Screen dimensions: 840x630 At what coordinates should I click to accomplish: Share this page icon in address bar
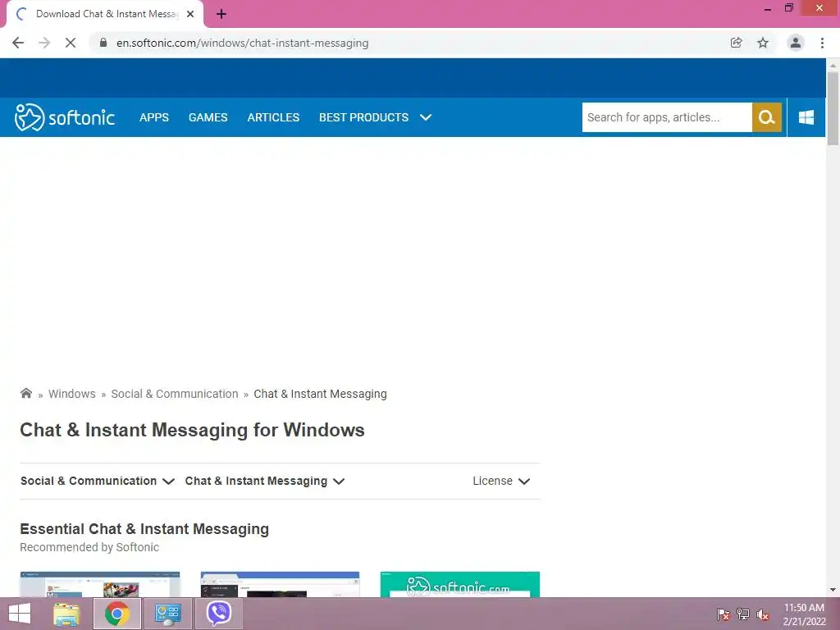736,43
